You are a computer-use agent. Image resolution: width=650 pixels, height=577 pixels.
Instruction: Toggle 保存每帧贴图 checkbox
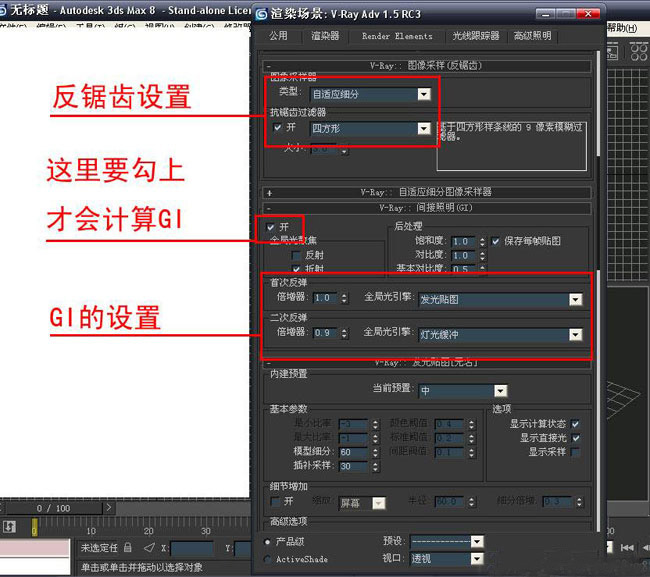(x=495, y=241)
